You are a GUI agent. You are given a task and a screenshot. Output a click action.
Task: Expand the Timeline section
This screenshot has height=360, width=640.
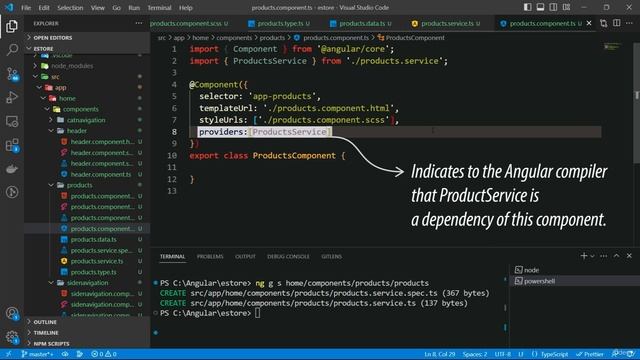tap(46, 333)
